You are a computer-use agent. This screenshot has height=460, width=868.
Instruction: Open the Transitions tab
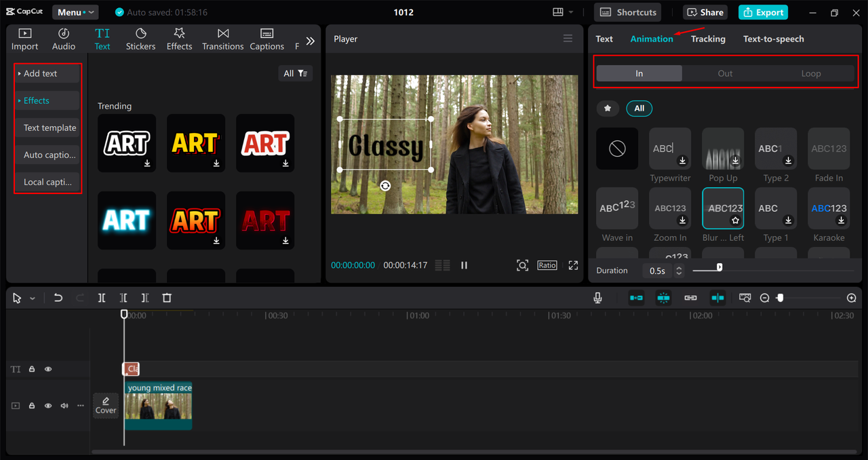click(222, 39)
